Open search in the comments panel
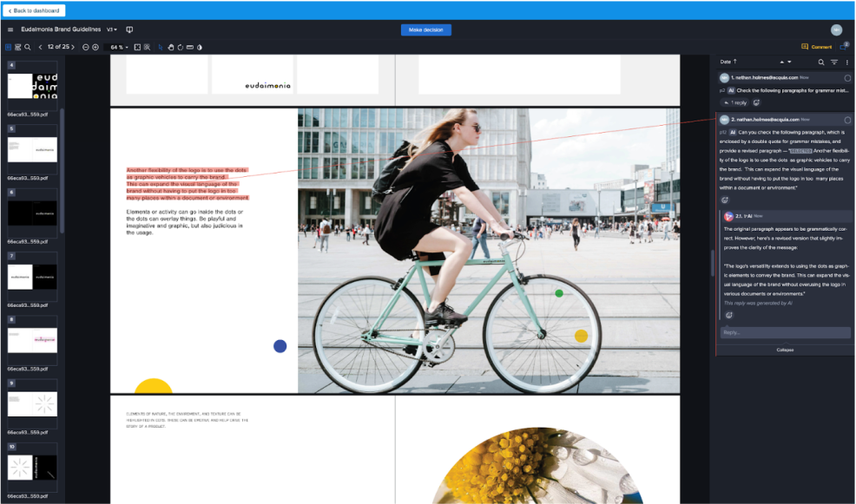 pyautogui.click(x=821, y=62)
